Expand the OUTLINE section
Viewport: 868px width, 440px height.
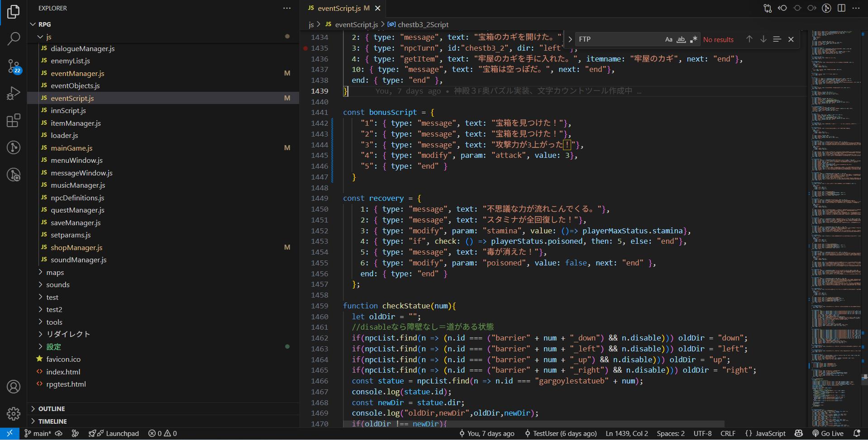click(x=52, y=409)
